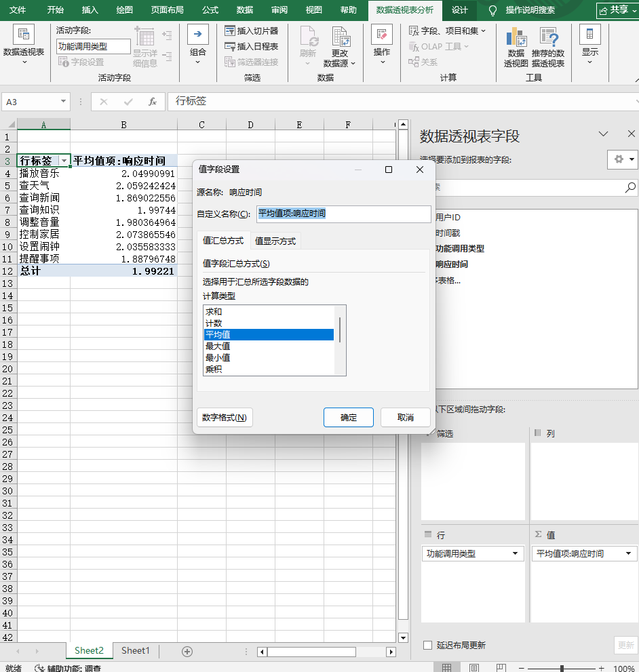Open 平均值项:响应时间 value field dropdown
The height and width of the screenshot is (672, 639).
(x=628, y=553)
